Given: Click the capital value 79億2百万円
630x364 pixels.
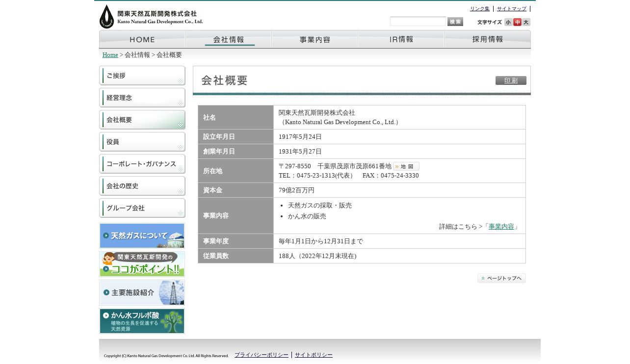Looking at the screenshot, I should point(296,190).
